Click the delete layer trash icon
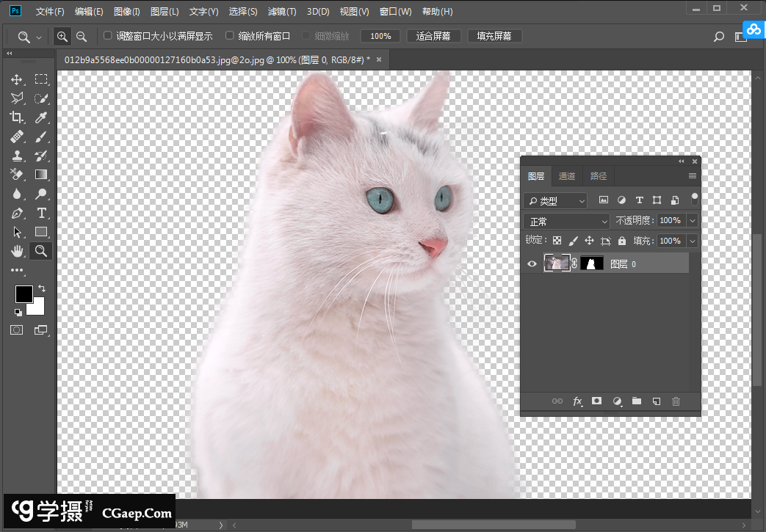766x532 pixels. (676, 401)
